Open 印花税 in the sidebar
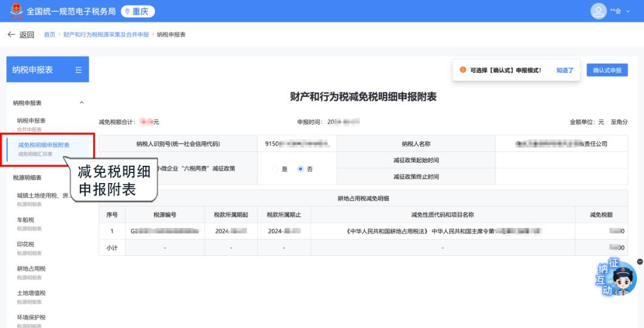 pos(26,245)
